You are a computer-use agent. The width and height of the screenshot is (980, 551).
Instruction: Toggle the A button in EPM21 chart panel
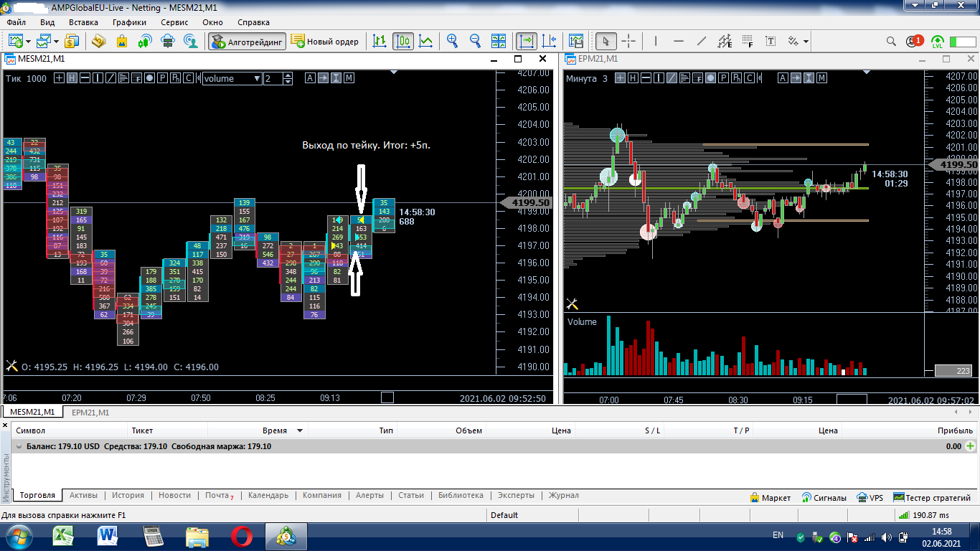[x=783, y=78]
